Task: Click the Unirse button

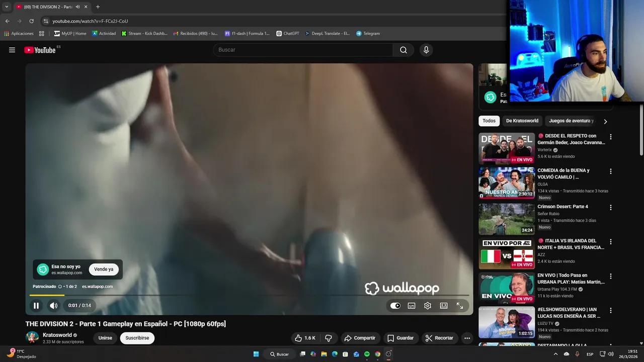Action: [x=105, y=338]
